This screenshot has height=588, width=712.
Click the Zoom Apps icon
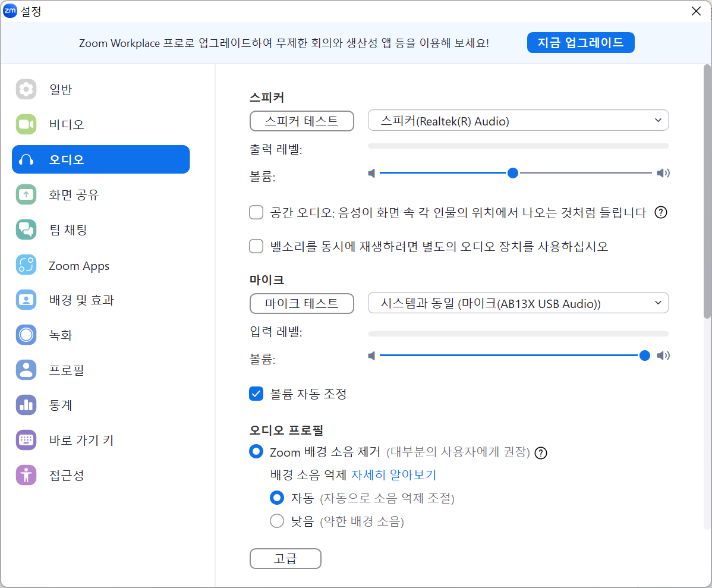tap(26, 265)
